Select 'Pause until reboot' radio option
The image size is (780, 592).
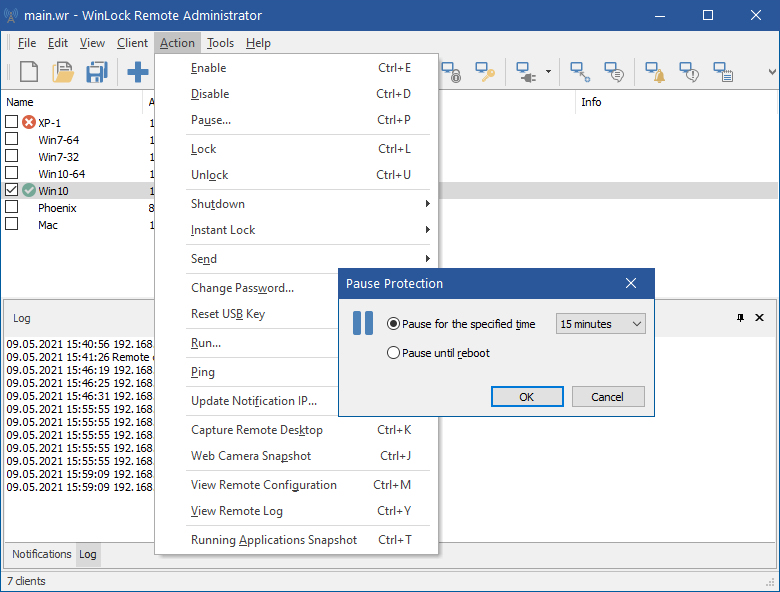[393, 353]
